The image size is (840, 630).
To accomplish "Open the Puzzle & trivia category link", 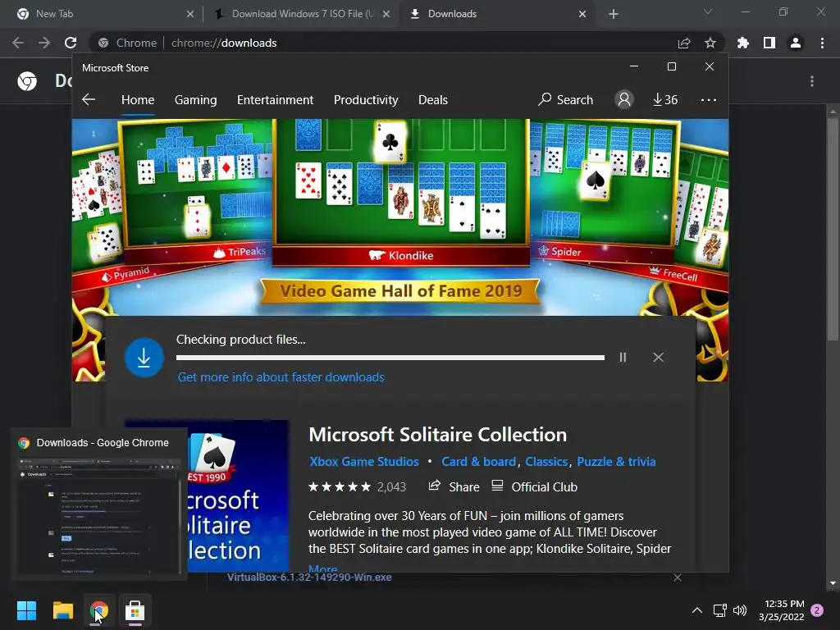I will (x=616, y=461).
